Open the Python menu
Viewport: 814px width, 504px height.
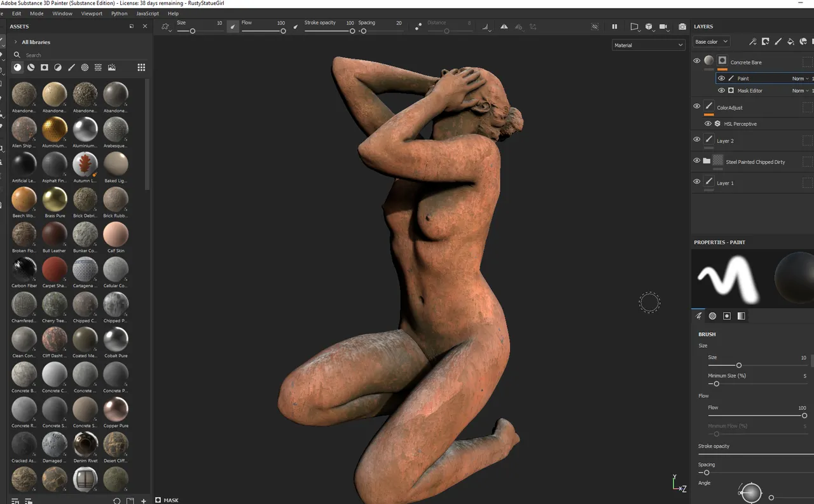pyautogui.click(x=119, y=13)
